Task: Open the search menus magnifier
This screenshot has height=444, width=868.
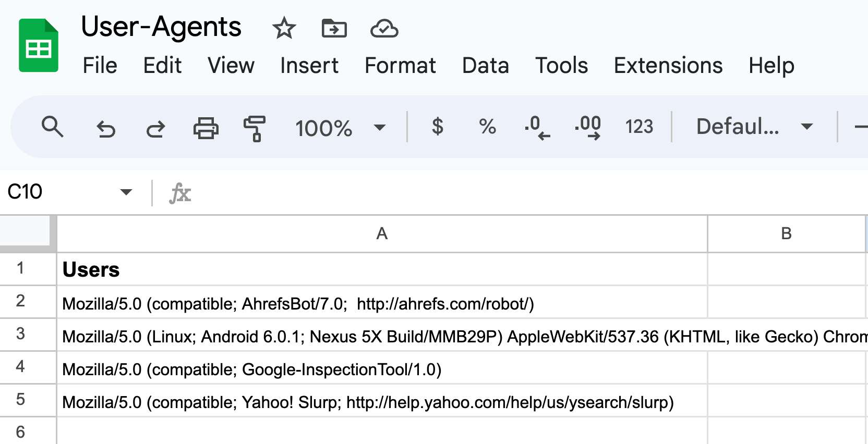Action: point(52,127)
